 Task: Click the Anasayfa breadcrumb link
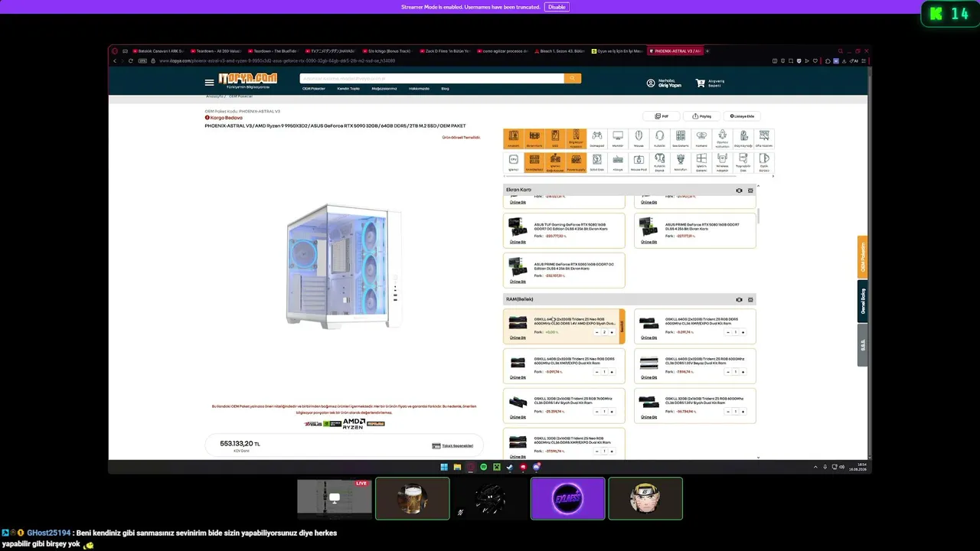[214, 96]
